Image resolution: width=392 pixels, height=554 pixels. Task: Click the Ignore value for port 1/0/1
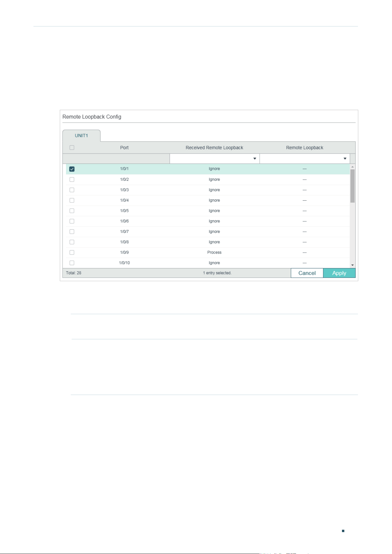coord(214,169)
